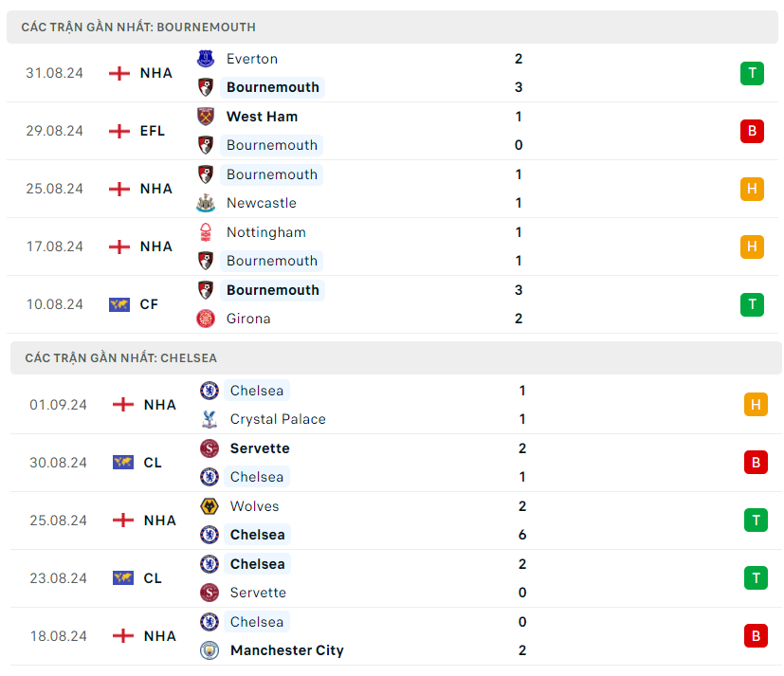Screen dimensions: 784x676
Task: Click the England flag on 29.08.24 EFL row
Action: 119,131
